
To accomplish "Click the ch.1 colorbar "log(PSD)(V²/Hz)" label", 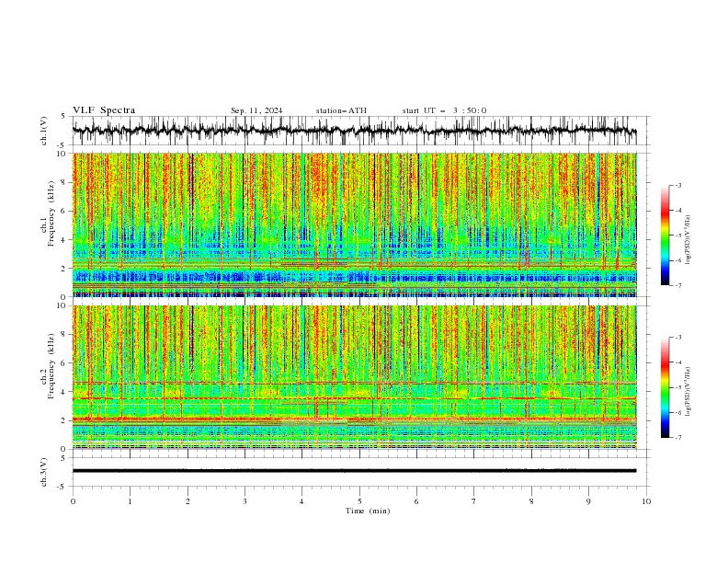I will pyautogui.click(x=688, y=240).
